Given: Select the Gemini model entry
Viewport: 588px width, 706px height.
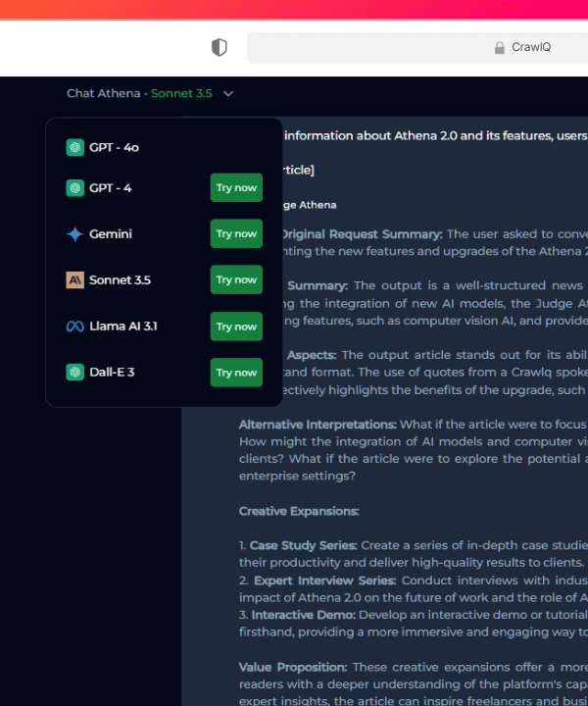Looking at the screenshot, I should pyautogui.click(x=111, y=233).
